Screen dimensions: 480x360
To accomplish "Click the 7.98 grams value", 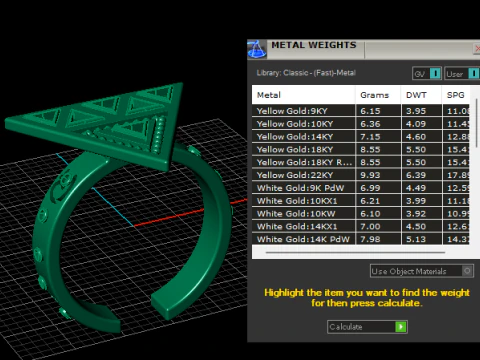I will click(370, 239).
